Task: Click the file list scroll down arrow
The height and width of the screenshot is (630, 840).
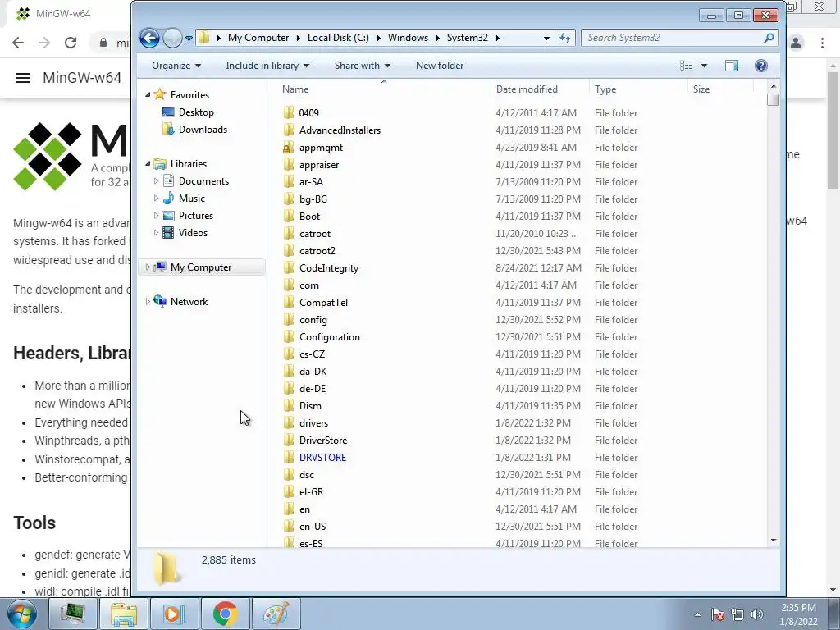Action: coord(773,541)
